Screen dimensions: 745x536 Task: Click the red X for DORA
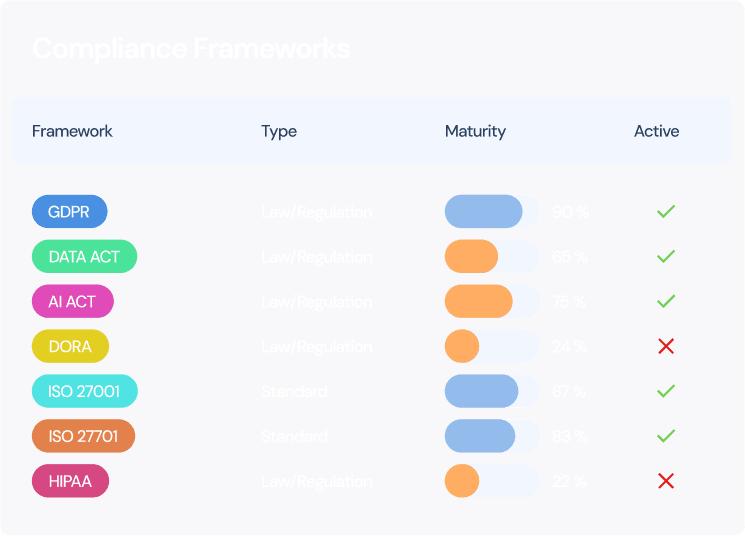coord(666,346)
